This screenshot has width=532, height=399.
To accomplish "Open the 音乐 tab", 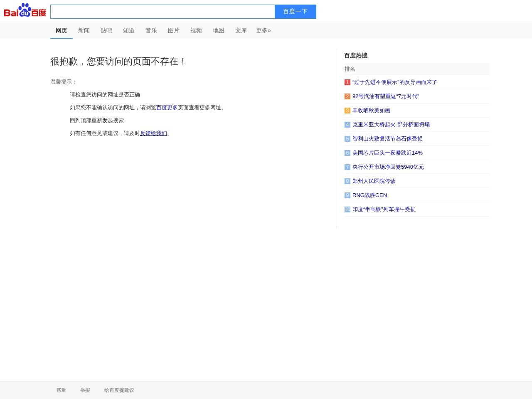I will point(151,31).
